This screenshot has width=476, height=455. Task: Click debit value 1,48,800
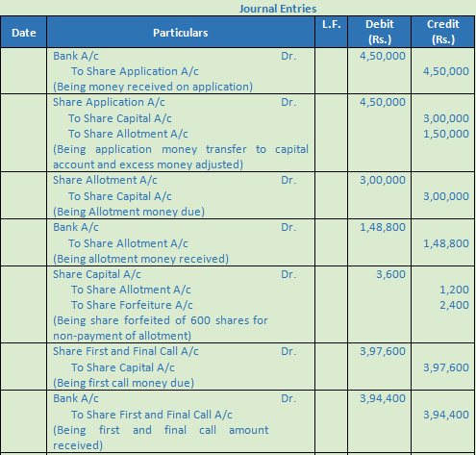click(x=383, y=227)
